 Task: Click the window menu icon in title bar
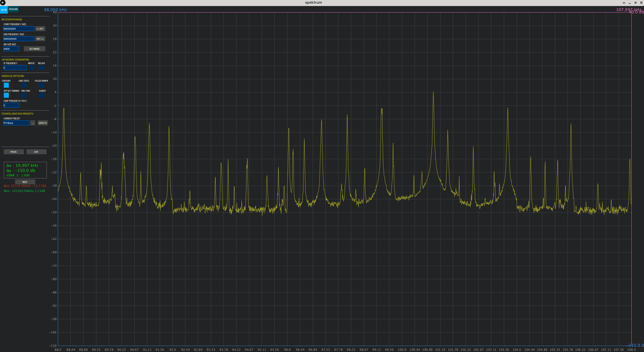(3, 3)
